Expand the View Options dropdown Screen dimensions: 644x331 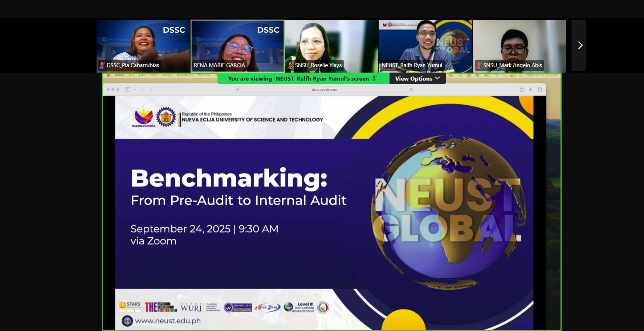click(417, 78)
